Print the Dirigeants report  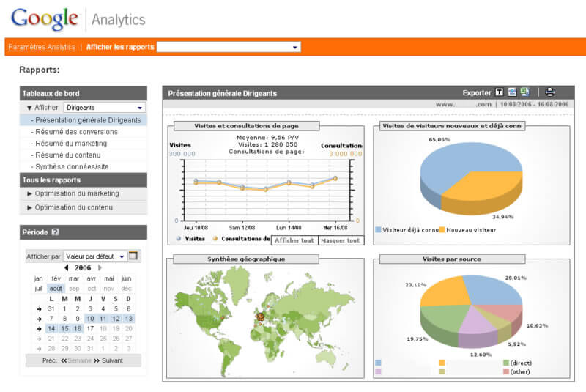(550, 92)
